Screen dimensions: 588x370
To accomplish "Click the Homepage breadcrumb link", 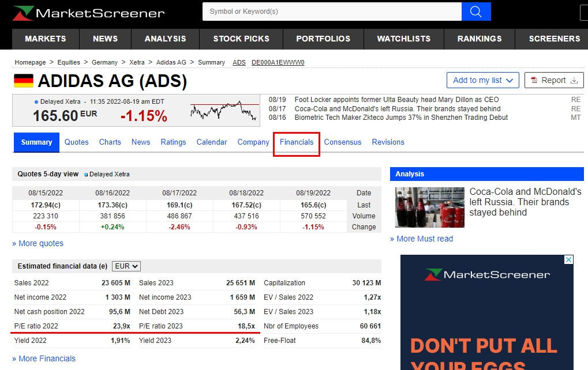I will (30, 63).
